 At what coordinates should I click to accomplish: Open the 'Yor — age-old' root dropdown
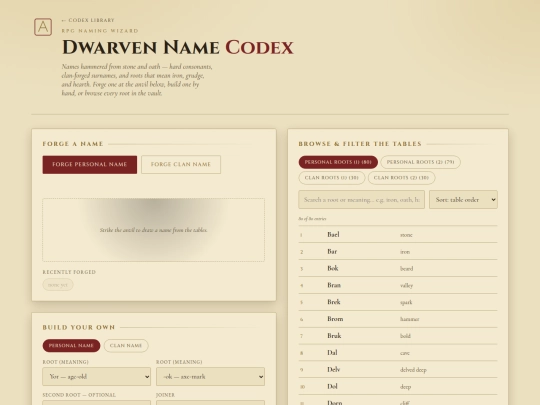pos(96,376)
